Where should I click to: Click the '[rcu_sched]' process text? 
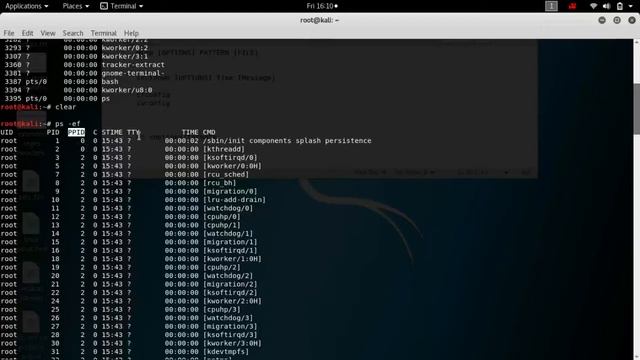tap(226, 174)
